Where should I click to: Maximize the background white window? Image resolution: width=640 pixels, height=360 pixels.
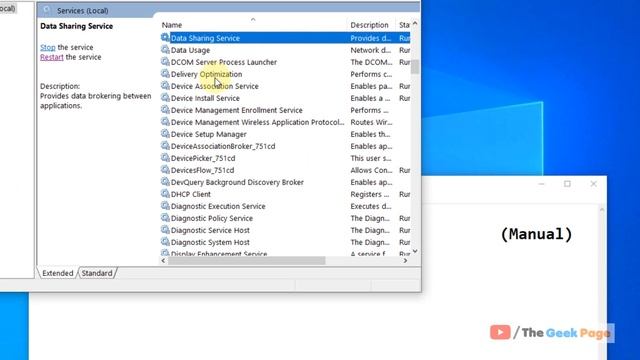pos(567,184)
